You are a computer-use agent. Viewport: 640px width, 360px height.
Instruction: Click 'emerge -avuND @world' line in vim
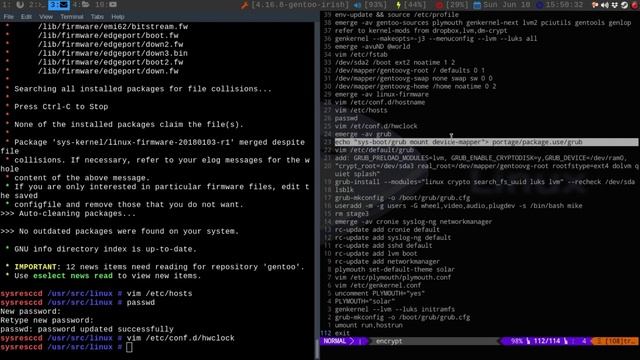[372, 47]
